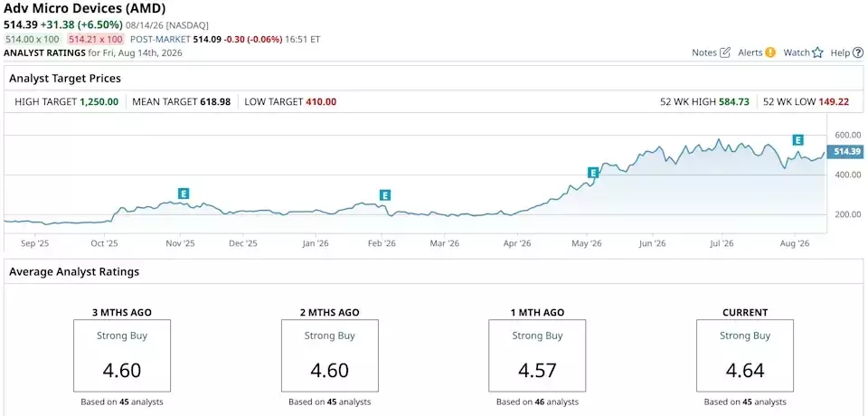Click the Apr '26 axis label
Screen dimensions: 868x416
517,243
